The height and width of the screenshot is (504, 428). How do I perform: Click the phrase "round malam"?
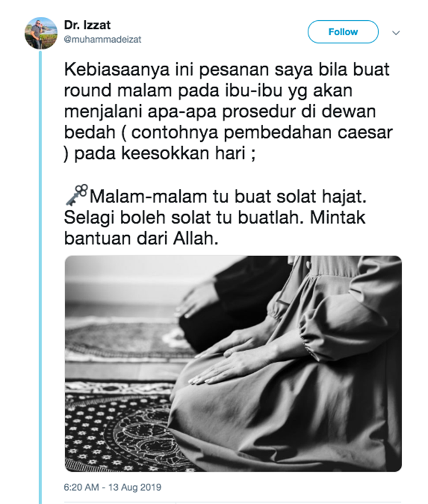tap(119, 91)
